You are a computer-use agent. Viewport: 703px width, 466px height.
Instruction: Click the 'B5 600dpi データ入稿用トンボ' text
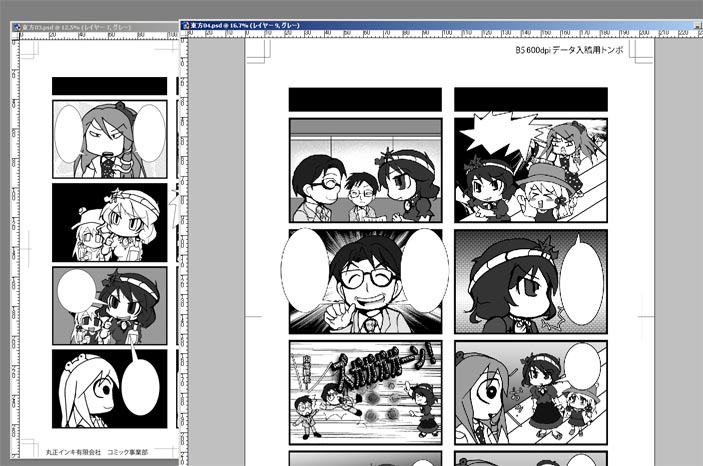(569, 50)
